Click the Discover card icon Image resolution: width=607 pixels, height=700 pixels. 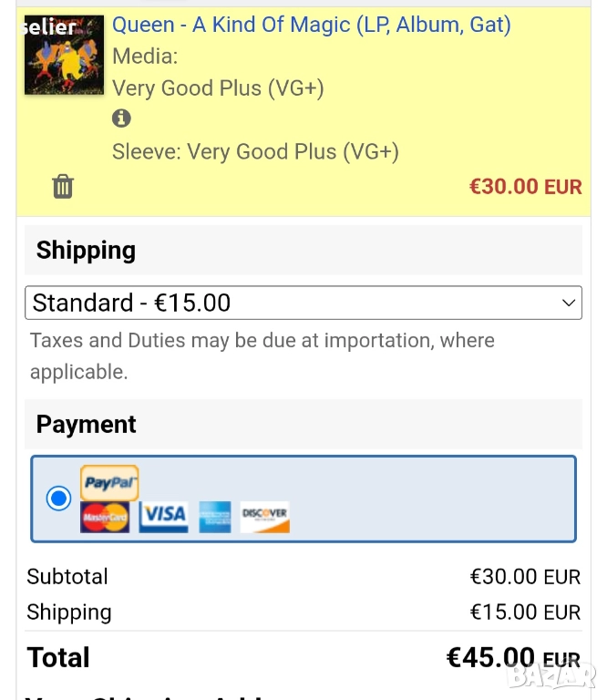coord(265,517)
